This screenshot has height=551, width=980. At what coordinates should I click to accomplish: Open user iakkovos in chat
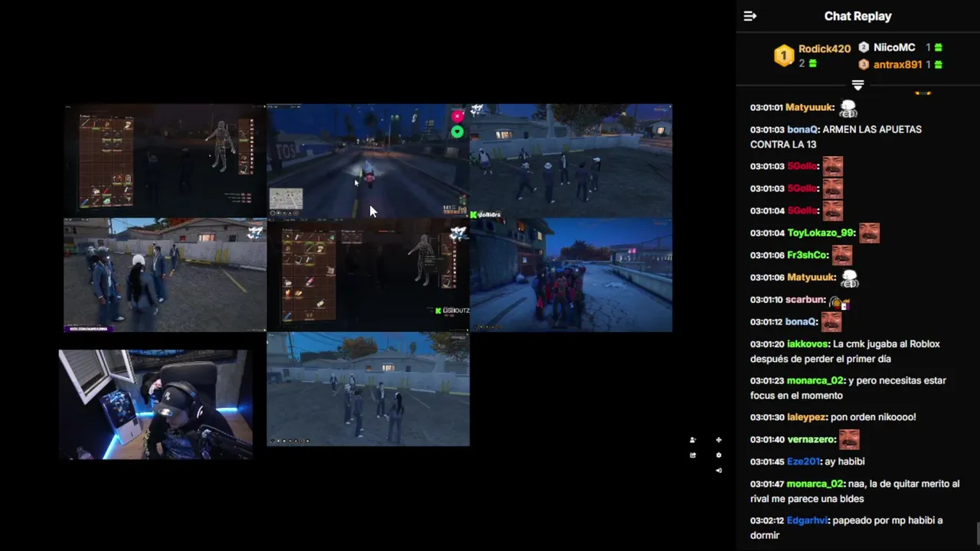(x=808, y=344)
